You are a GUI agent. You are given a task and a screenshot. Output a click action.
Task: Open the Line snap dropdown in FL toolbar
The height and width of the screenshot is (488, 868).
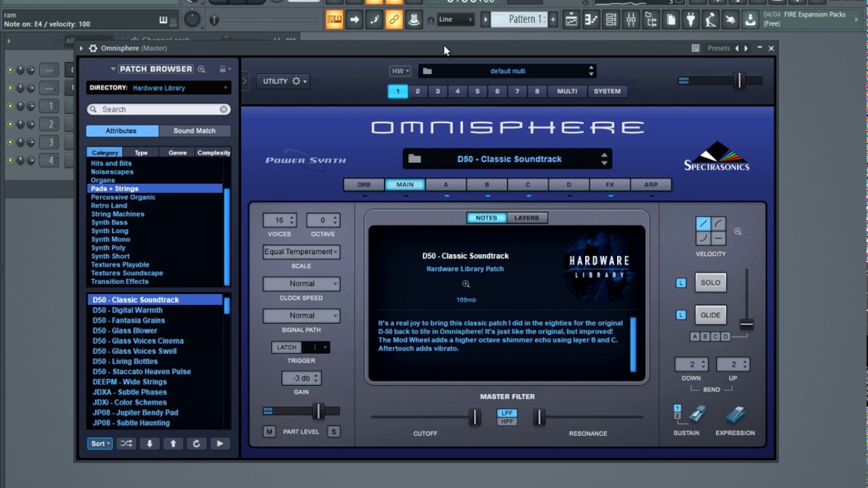point(453,19)
